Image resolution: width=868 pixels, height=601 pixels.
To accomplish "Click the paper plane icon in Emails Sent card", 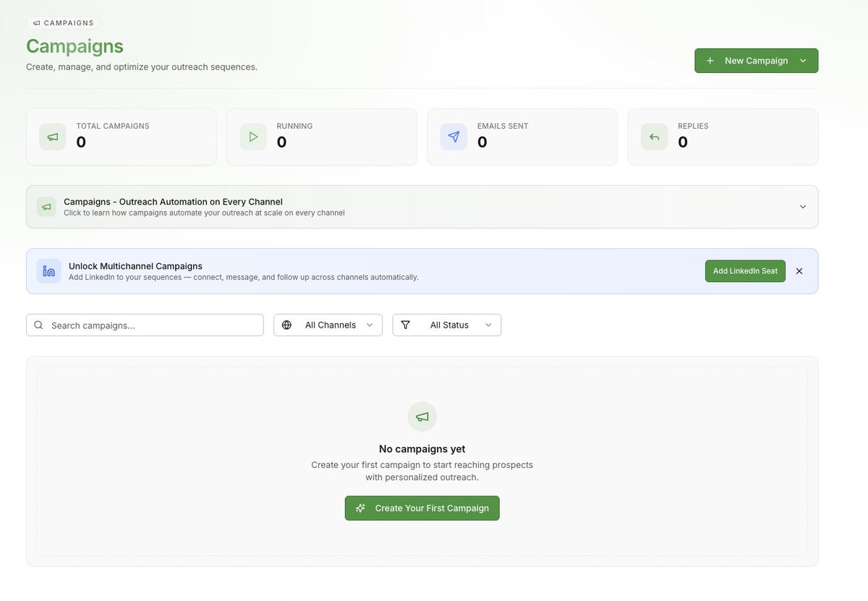I will [454, 137].
